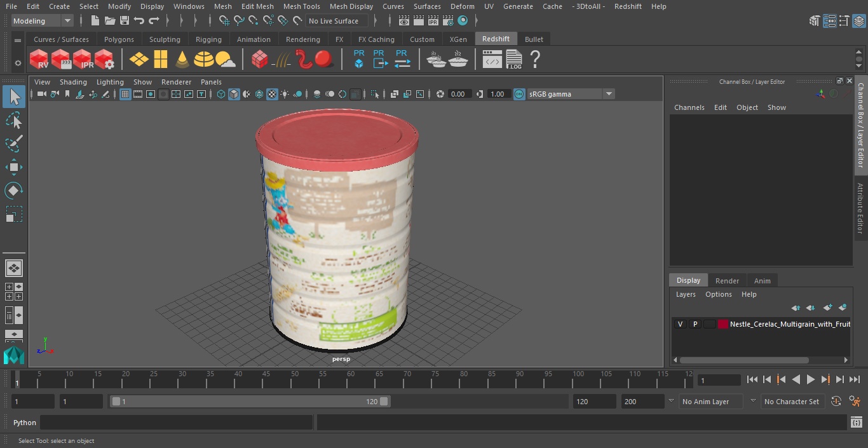868x448 pixels.
Task: Create Redshift dome light icon
Action: pyautogui.click(x=204, y=60)
